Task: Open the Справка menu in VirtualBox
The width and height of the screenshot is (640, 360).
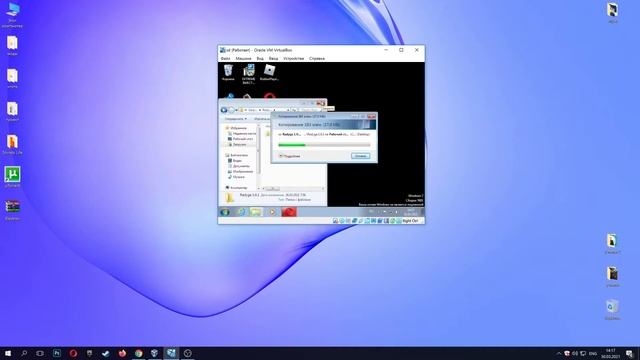Action: coord(317,59)
